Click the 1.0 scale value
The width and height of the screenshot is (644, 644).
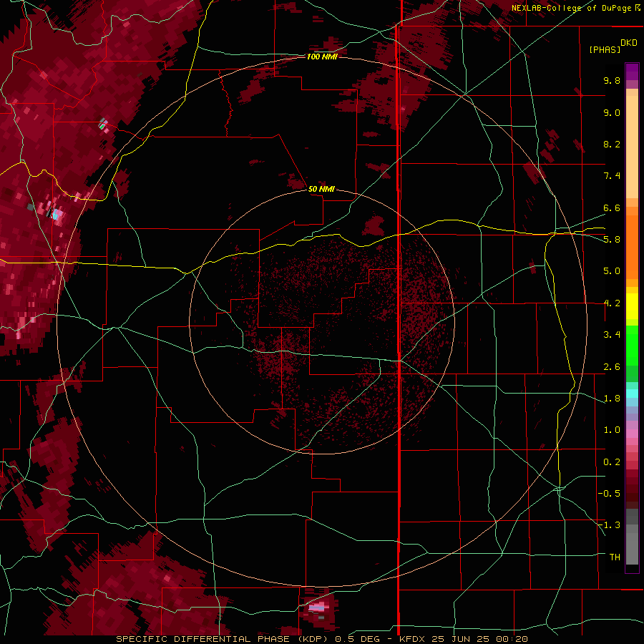(x=612, y=430)
